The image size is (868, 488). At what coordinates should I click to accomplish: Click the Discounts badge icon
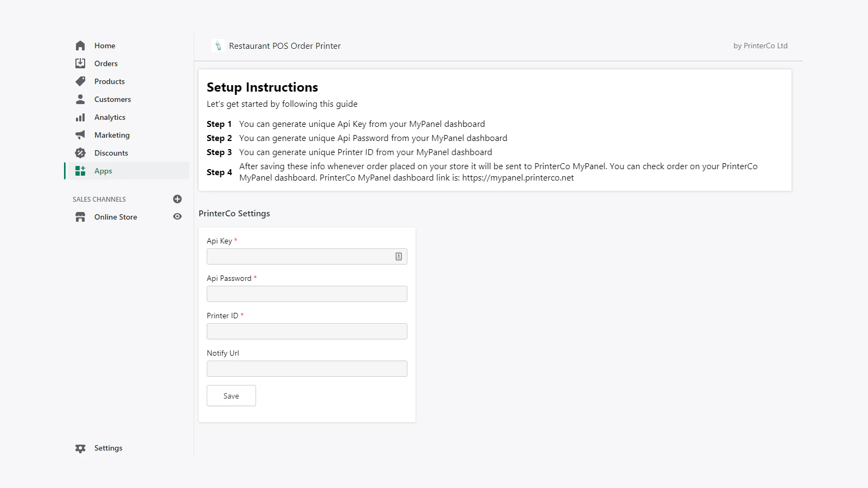coord(80,153)
